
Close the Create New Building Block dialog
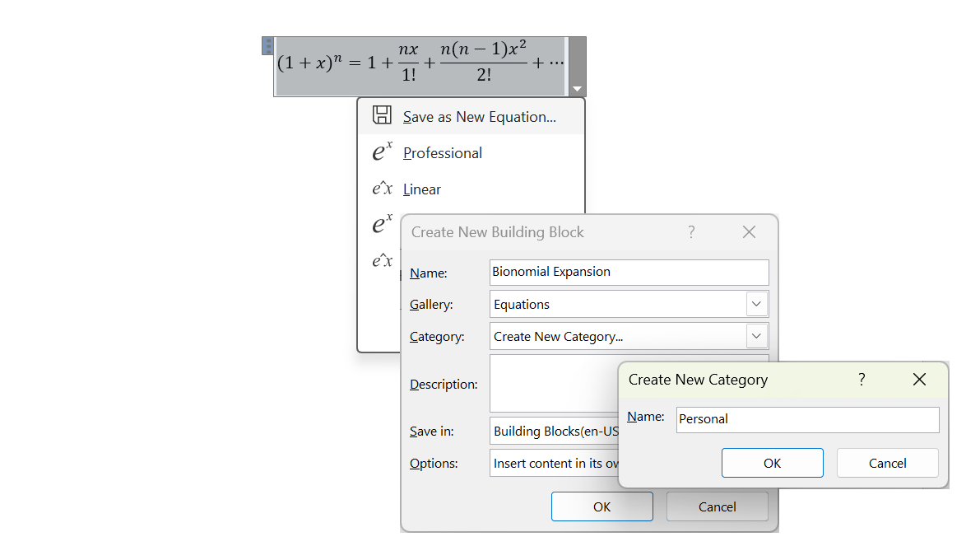click(x=749, y=232)
